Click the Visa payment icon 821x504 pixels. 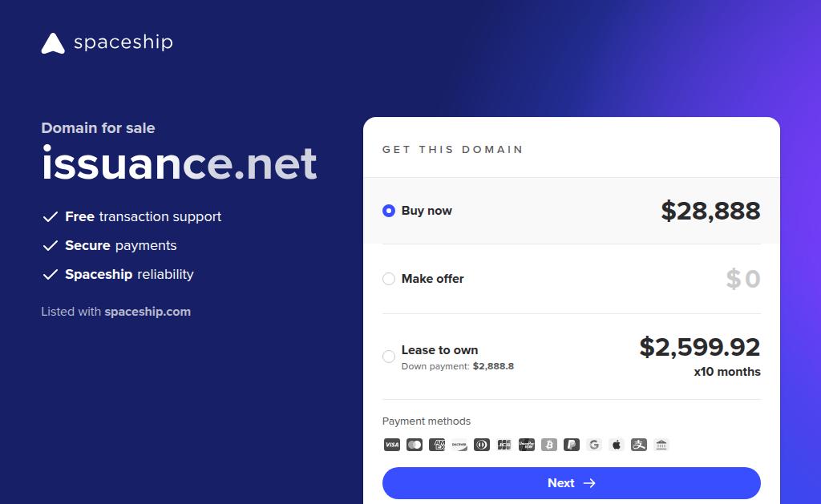tap(392, 445)
